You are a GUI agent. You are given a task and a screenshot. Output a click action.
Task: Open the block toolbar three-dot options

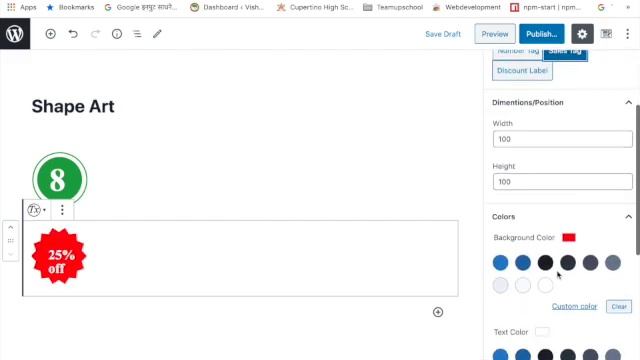pos(62,210)
